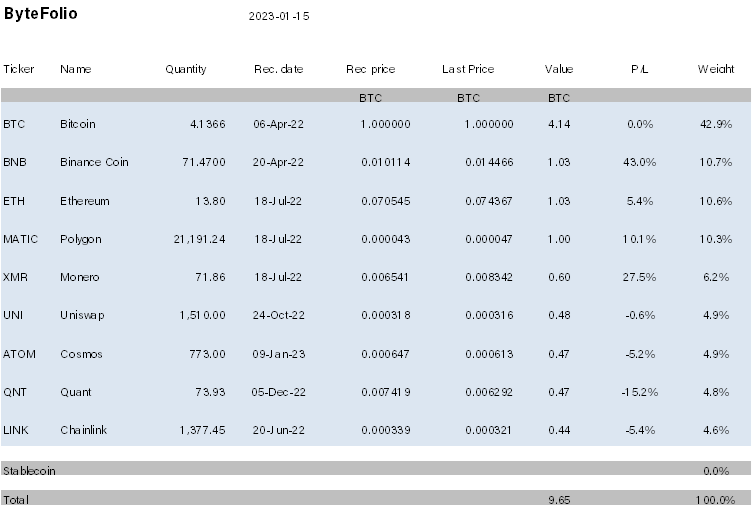The height and width of the screenshot is (506, 752).
Task: Select the BNB ticker cell
Action: [15, 162]
